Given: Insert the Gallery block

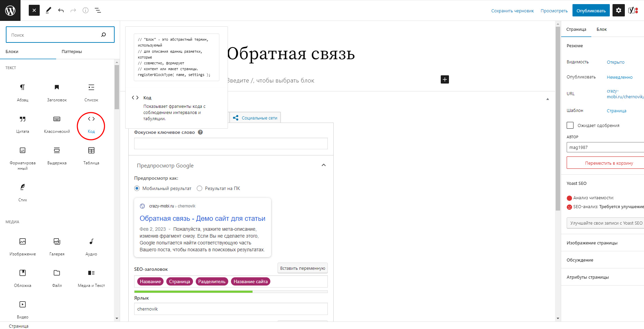Looking at the screenshot, I should coord(57,246).
